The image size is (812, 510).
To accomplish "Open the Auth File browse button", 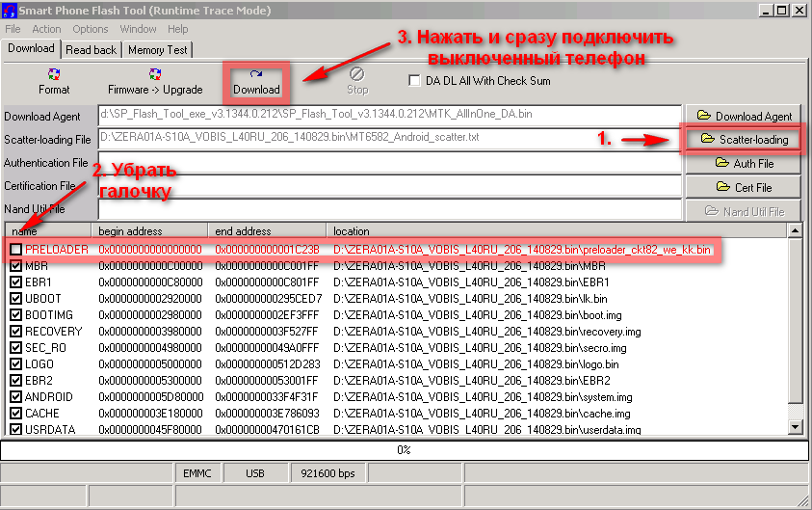I will coord(743,163).
